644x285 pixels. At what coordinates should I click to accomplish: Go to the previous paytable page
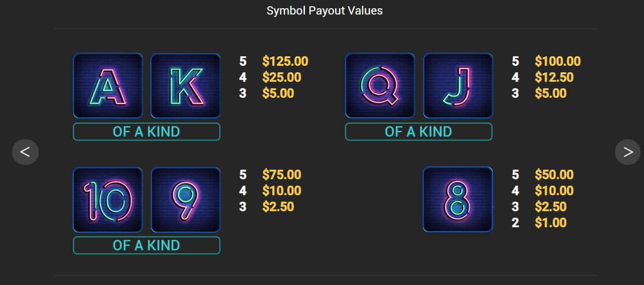point(25,152)
